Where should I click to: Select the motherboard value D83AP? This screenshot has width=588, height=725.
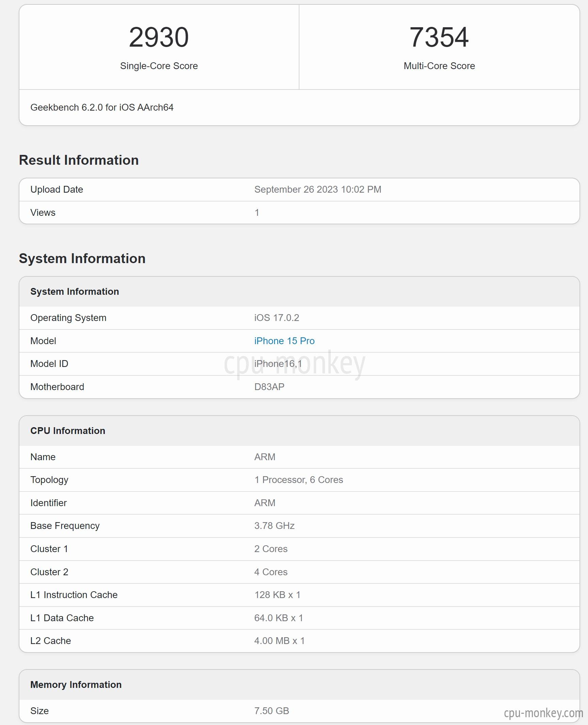coord(269,387)
